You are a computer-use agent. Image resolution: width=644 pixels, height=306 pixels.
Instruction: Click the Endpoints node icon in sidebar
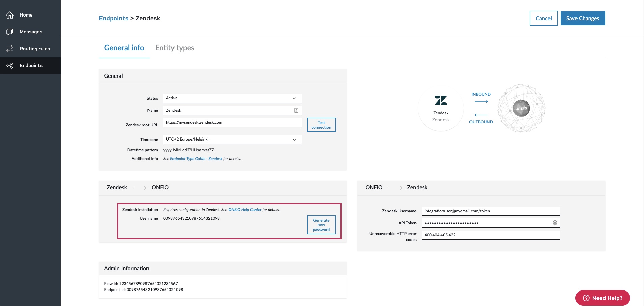(10, 65)
